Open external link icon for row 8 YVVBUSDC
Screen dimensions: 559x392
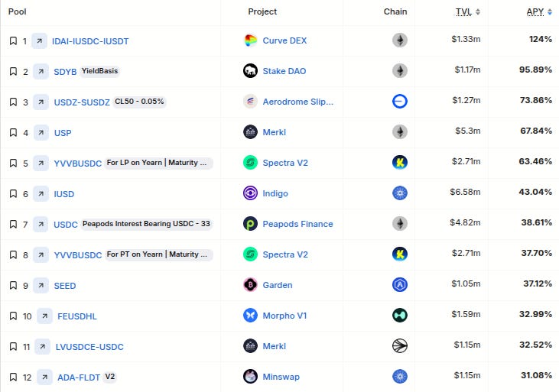(x=41, y=255)
